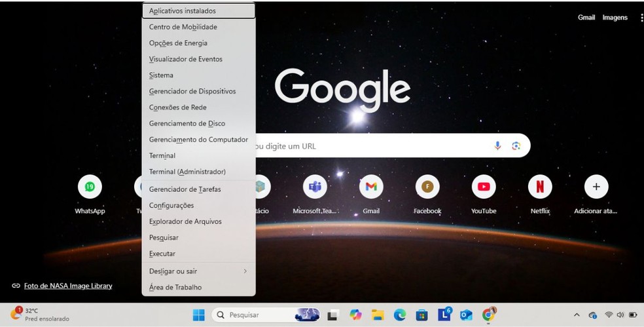Expand the Desligar ou sair submenu

(198, 271)
